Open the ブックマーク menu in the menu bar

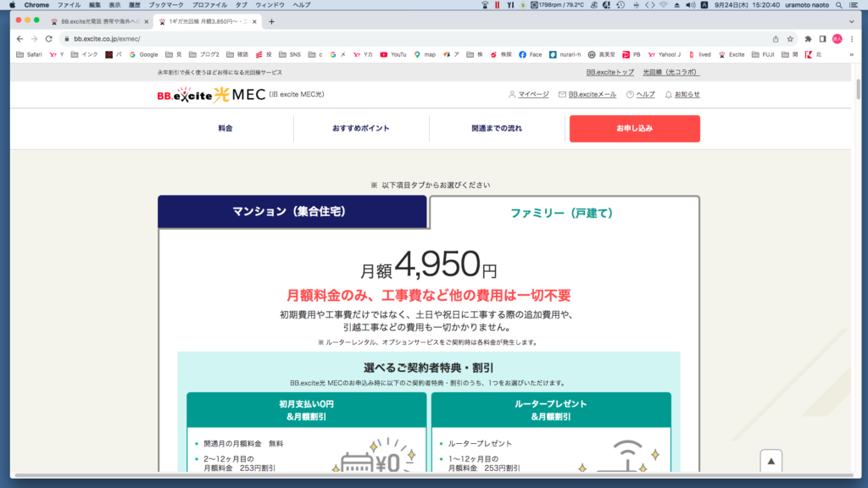pos(165,5)
